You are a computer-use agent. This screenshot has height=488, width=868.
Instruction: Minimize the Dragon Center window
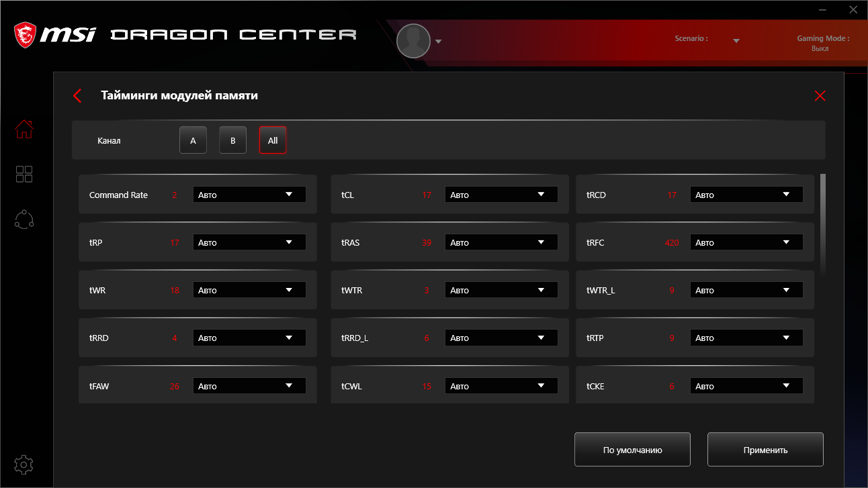click(823, 10)
